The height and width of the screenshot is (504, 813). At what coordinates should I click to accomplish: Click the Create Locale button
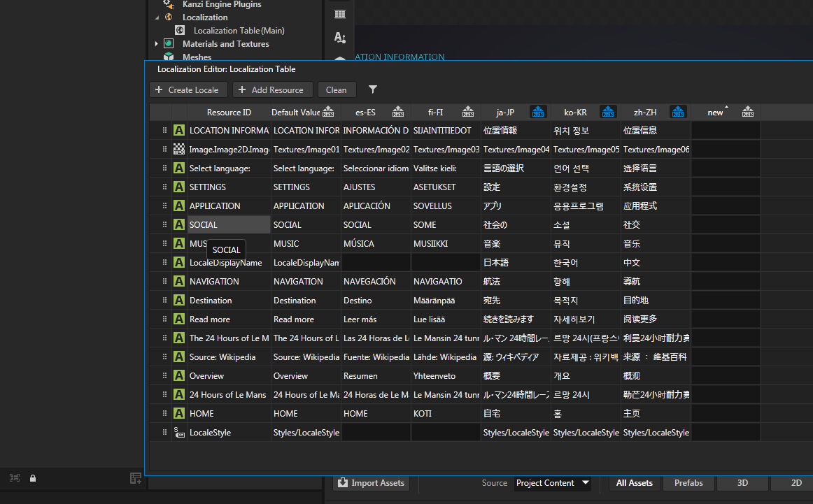[x=188, y=89]
